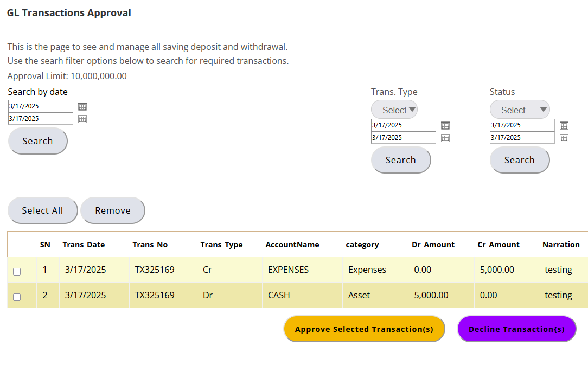Click the Remove button
The height and width of the screenshot is (384, 588).
[113, 210]
